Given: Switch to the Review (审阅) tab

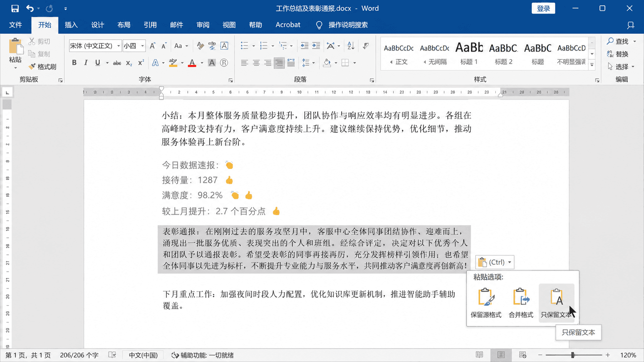Looking at the screenshot, I should (203, 25).
